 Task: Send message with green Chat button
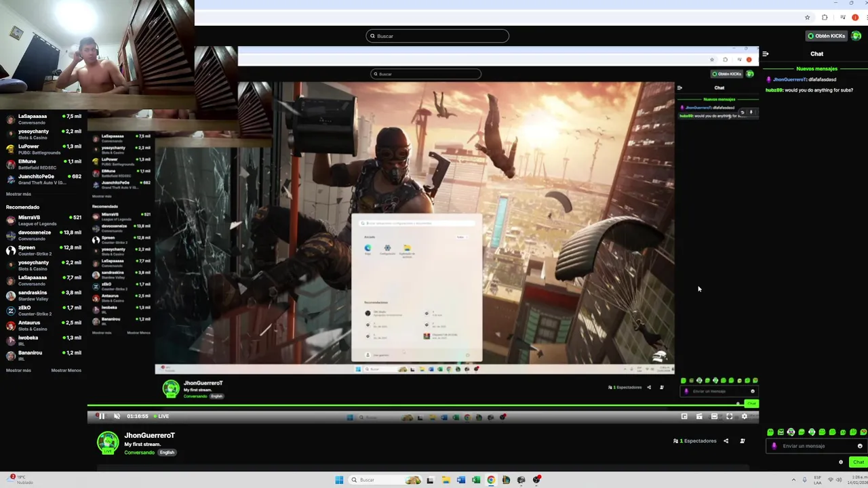coord(858,462)
